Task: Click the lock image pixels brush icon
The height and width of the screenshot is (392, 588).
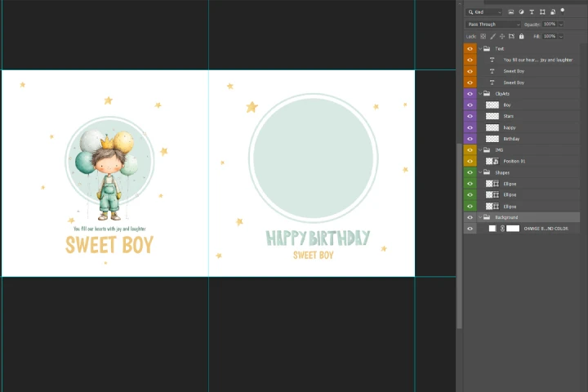Action: click(492, 36)
